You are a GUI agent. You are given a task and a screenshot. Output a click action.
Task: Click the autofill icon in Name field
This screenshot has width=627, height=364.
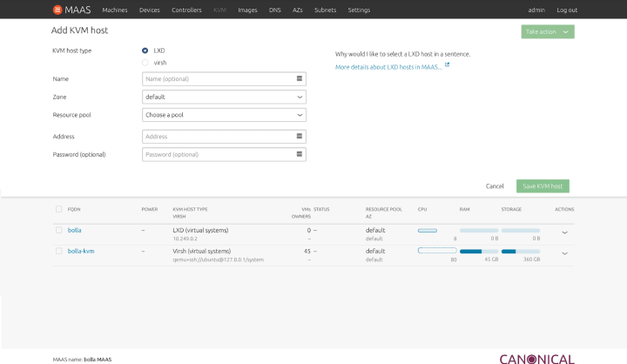pyautogui.click(x=300, y=79)
